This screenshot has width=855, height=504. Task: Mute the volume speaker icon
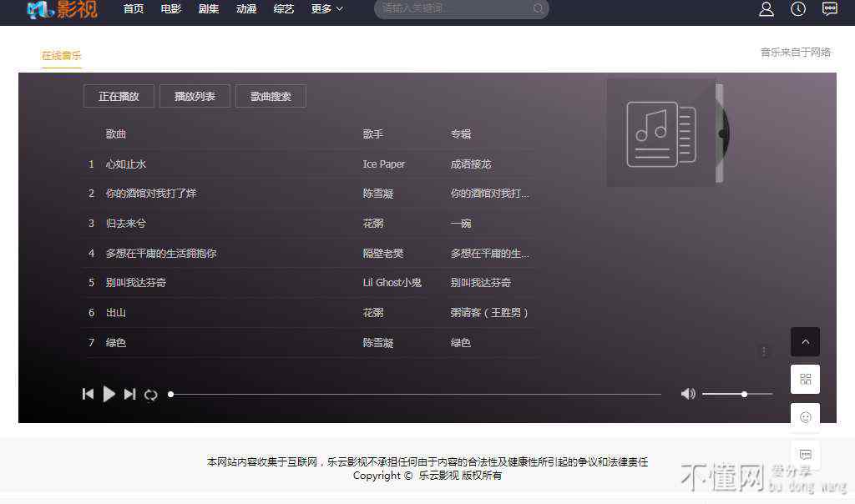coord(688,393)
